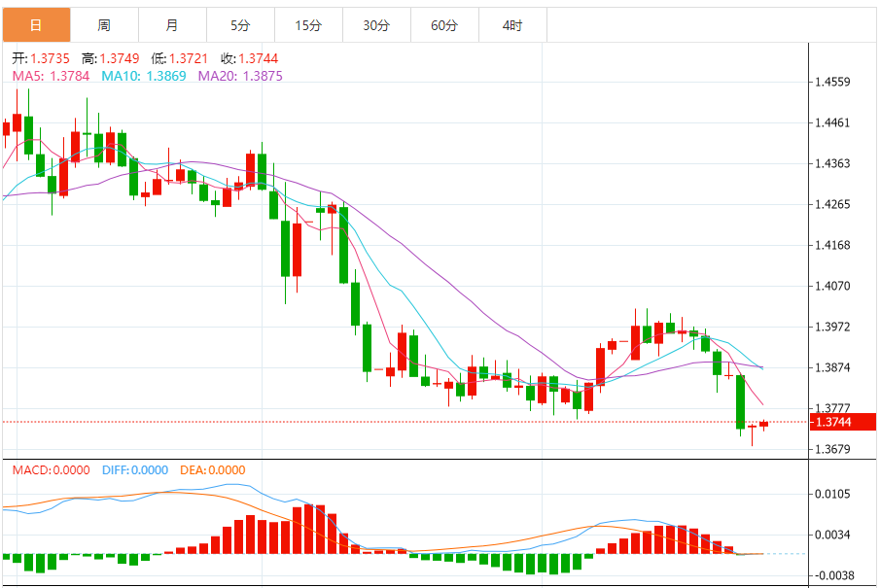This screenshot has width=880, height=588.
Task: Click the 1.4265 price axis label
Action: click(833, 204)
